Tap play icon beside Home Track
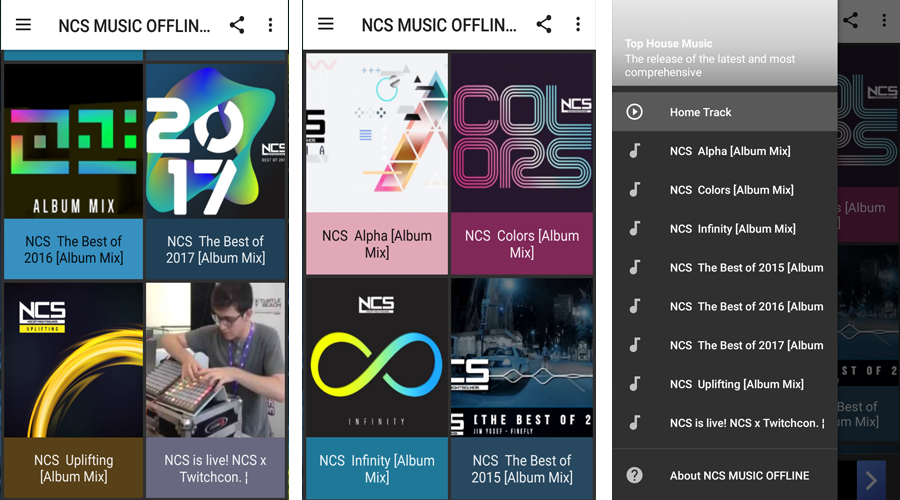 tap(634, 112)
